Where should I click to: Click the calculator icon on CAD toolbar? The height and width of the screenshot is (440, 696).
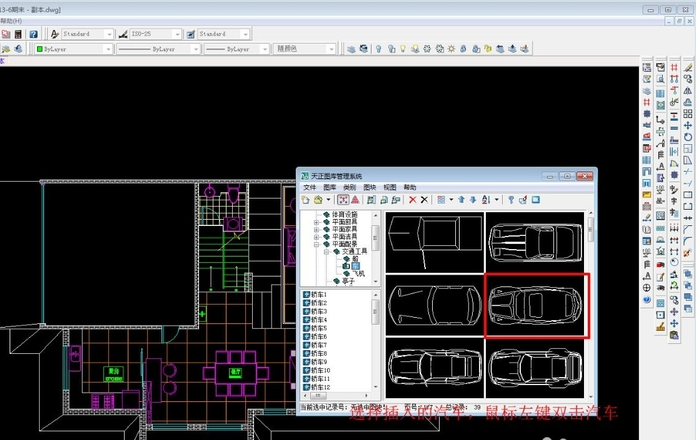(18, 34)
